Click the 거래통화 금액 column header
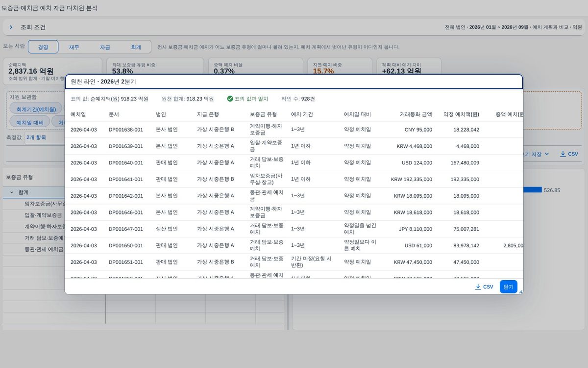Viewport: 588px width, 368px height. [x=416, y=114]
